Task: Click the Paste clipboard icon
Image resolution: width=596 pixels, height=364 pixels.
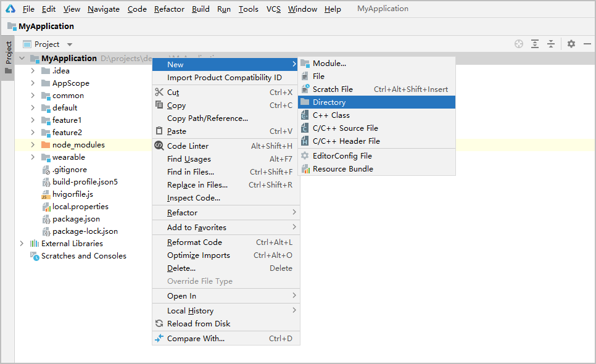Action: tap(159, 131)
